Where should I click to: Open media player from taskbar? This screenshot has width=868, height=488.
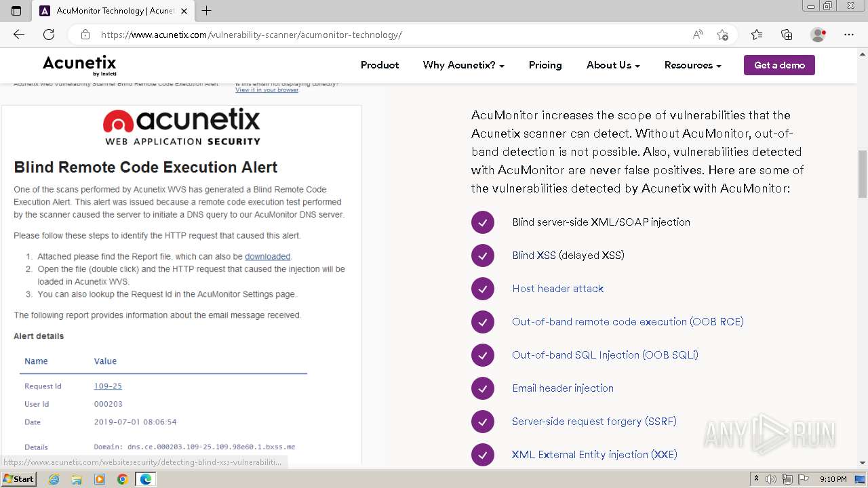click(x=100, y=479)
